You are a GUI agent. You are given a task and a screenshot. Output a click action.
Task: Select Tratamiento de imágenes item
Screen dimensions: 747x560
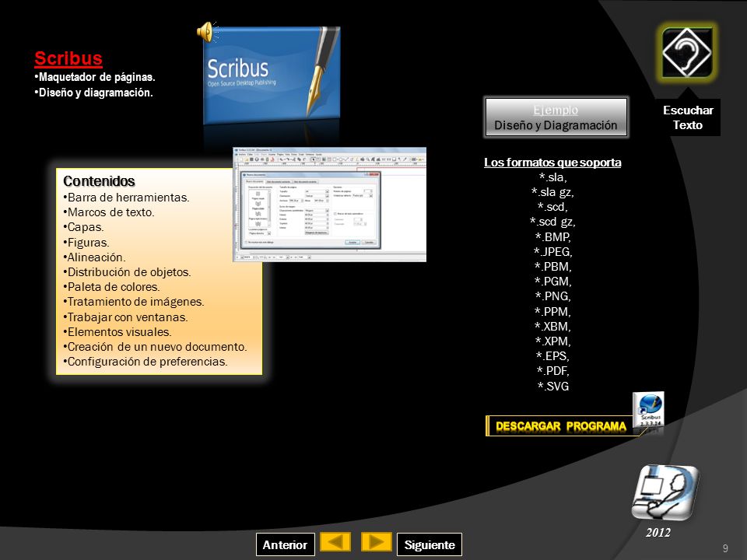133,302
